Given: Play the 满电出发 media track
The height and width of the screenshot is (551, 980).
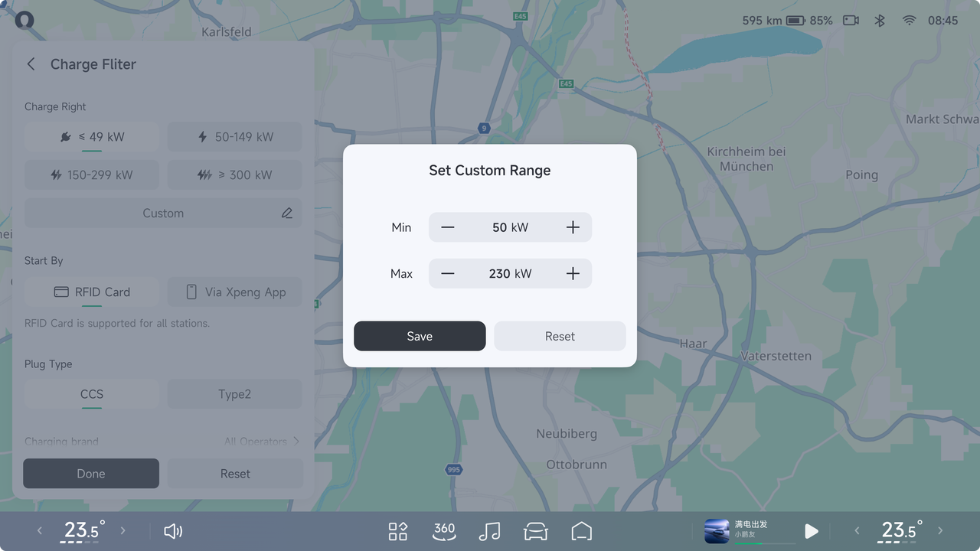Looking at the screenshot, I should pyautogui.click(x=811, y=530).
